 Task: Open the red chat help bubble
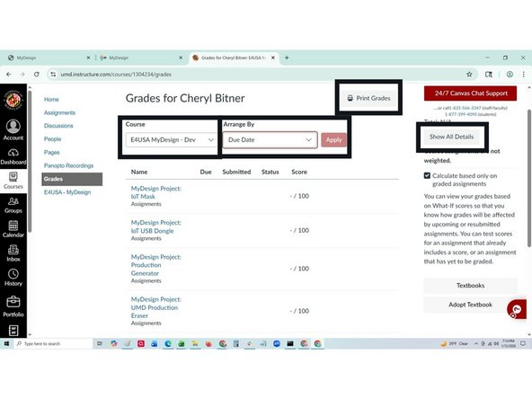[x=517, y=309]
